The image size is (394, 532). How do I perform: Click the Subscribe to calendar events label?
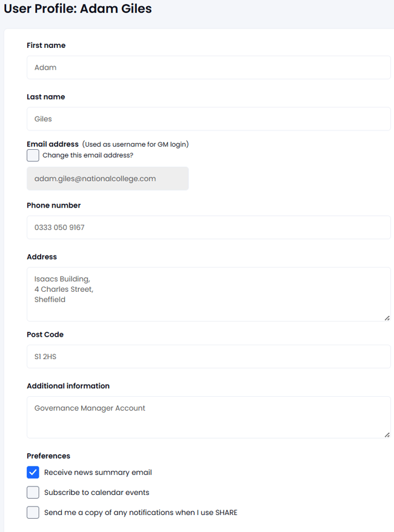[x=96, y=493]
